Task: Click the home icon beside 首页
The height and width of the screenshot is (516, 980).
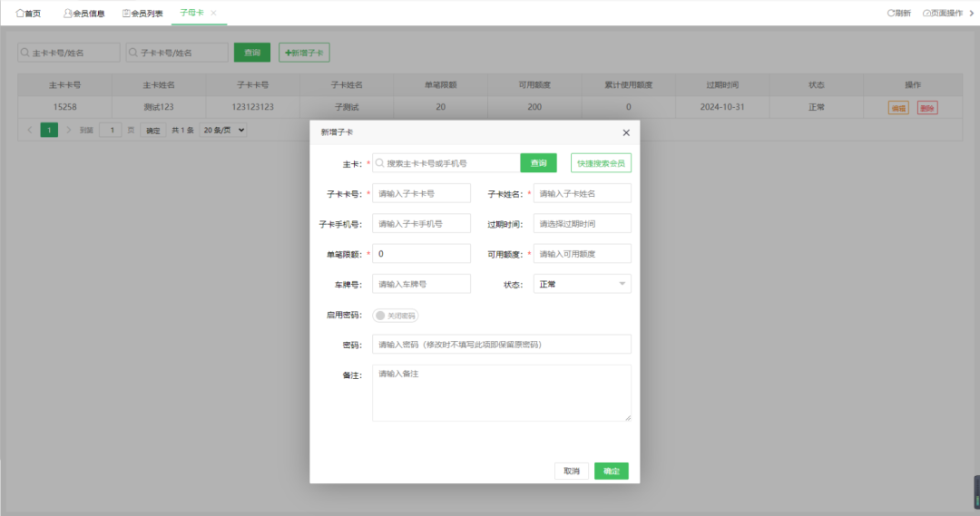Action: pyautogui.click(x=20, y=14)
